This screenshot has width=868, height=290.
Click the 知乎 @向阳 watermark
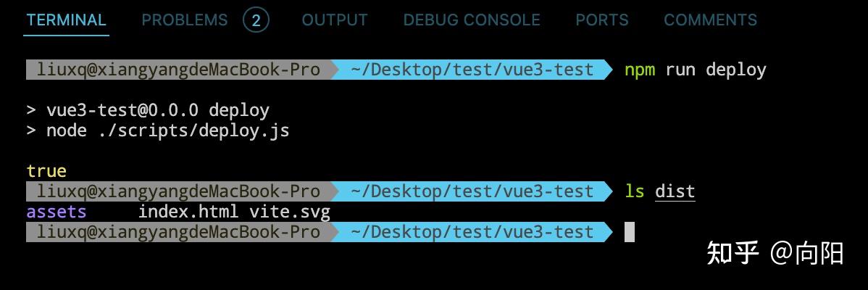[x=775, y=254]
